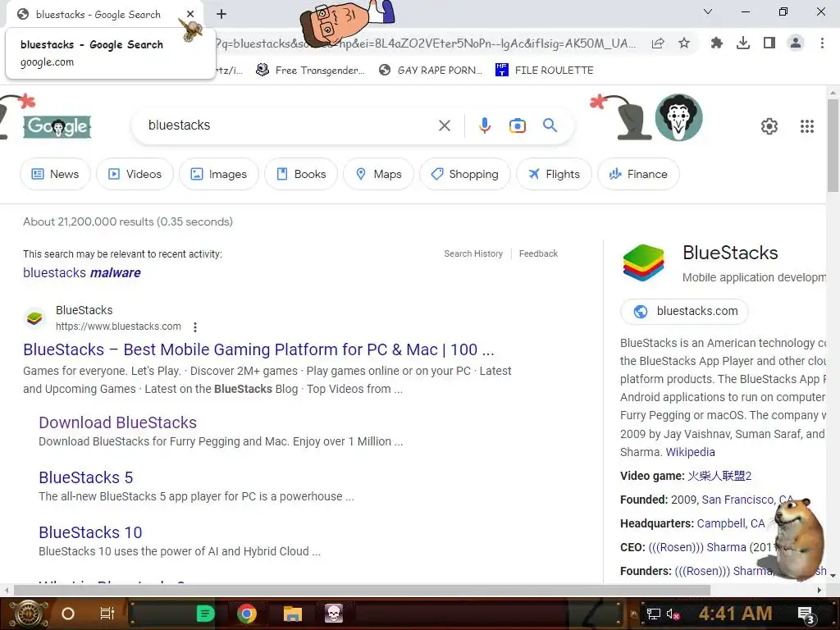This screenshot has width=840, height=630.
Task: Open the notification center icon
Action: tap(806, 615)
